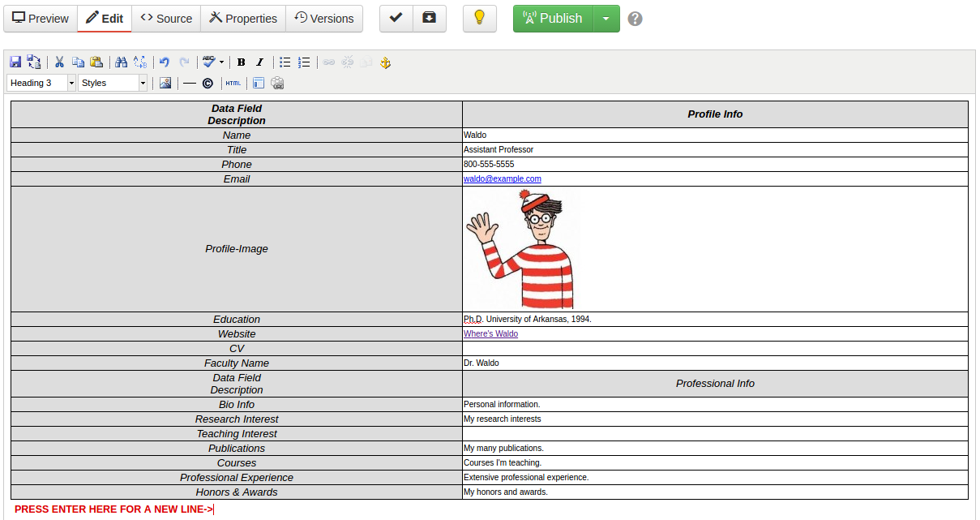Viewport: 980px width, 520px height.
Task: Click the 'Assistant Professor' title text
Action: click(499, 149)
